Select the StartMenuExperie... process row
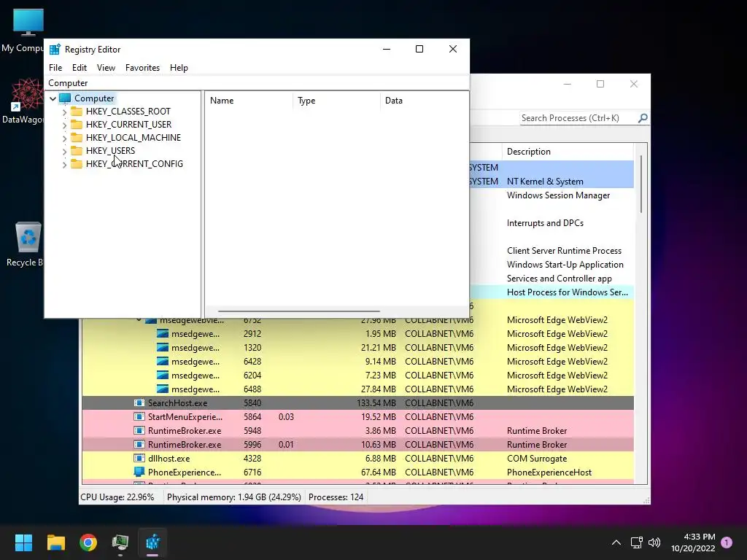Image resolution: width=747 pixels, height=560 pixels. [x=357, y=416]
